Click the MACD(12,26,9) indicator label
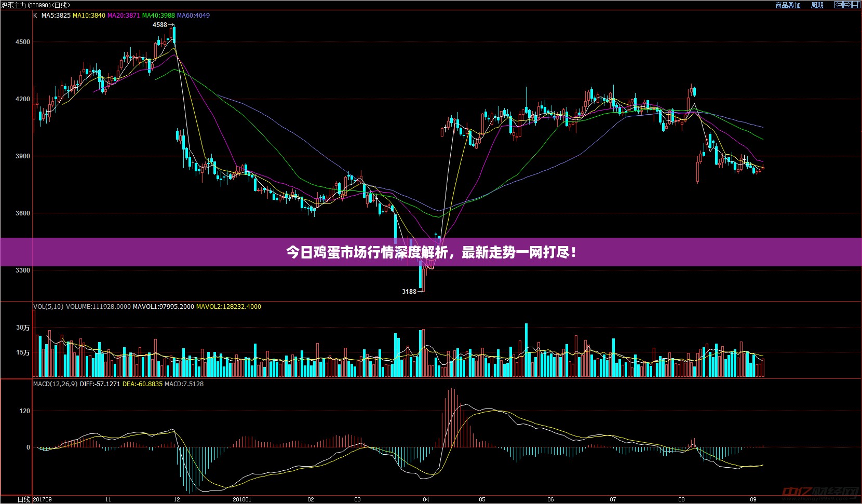Viewport: 862px width, 504px height. point(55,384)
